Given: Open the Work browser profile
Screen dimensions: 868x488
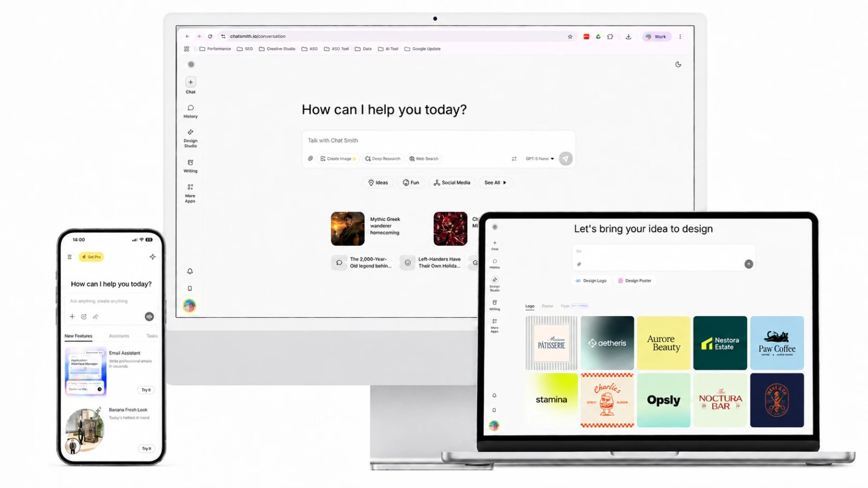Looking at the screenshot, I should (x=657, y=37).
